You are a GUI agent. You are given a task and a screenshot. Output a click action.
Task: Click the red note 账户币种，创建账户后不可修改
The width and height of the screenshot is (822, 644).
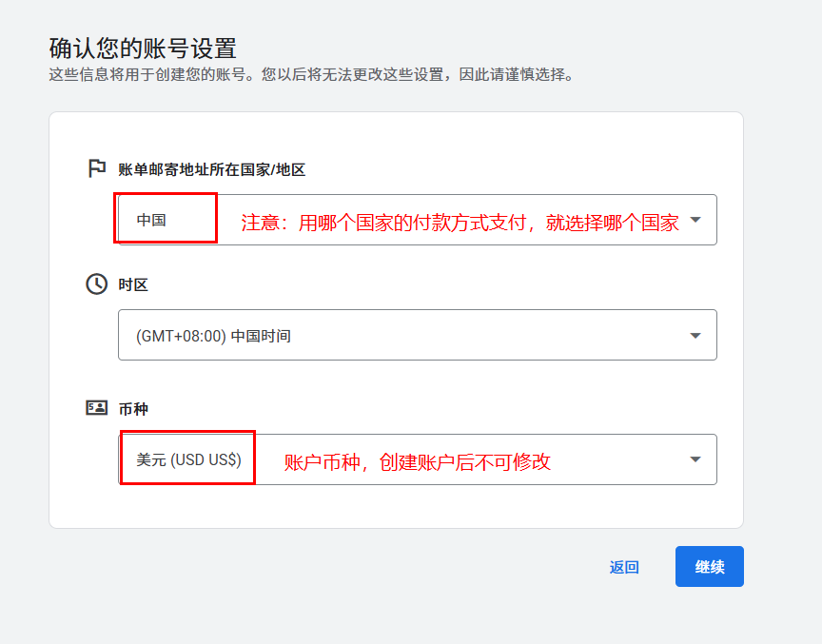[418, 462]
